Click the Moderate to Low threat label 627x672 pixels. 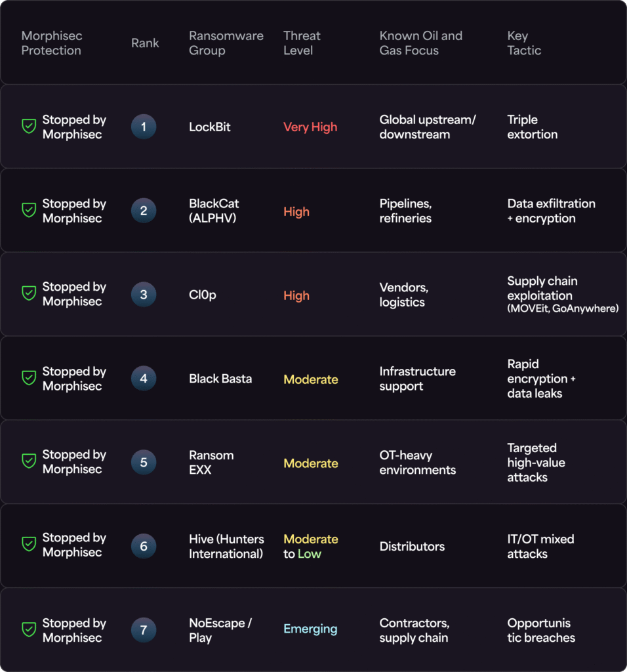tap(310, 546)
